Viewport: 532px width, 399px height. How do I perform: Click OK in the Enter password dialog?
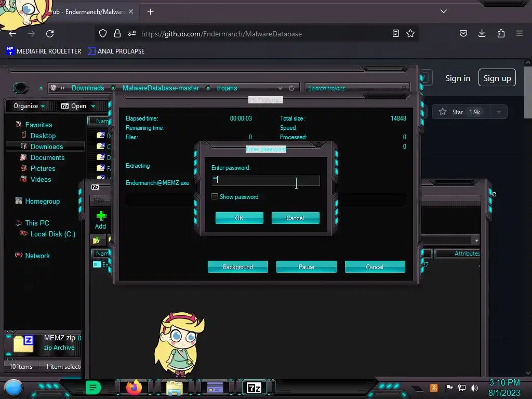pyautogui.click(x=239, y=218)
